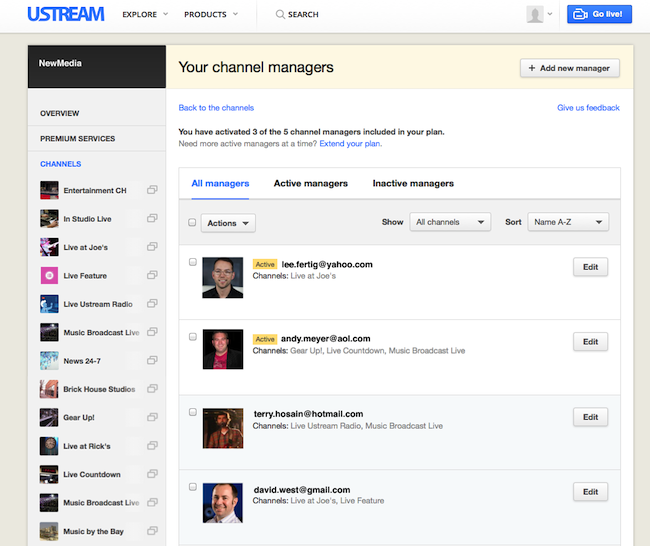Screen dimensions: 650x546
Task: Open Entertainment CH channel thumbnail
Action: [49, 190]
